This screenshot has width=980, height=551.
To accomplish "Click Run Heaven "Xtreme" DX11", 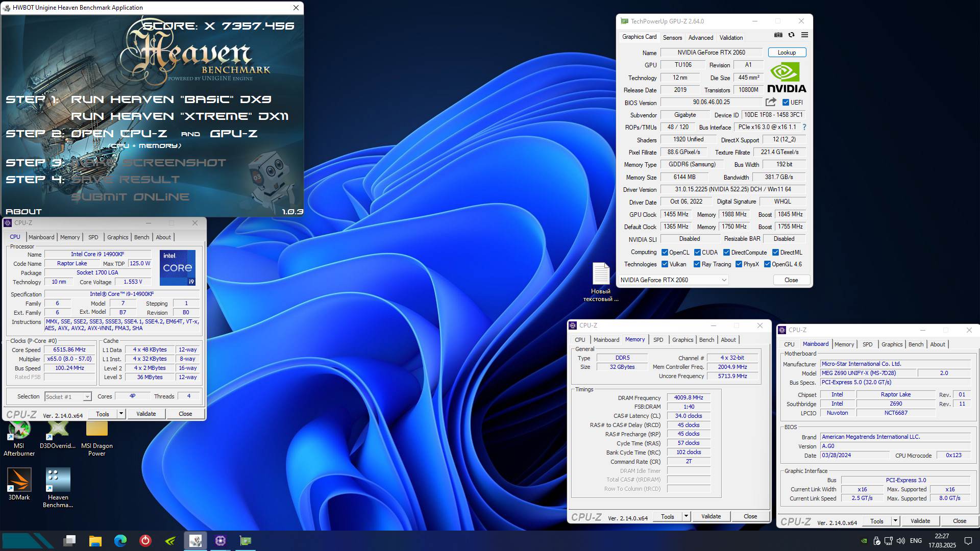I will [179, 116].
